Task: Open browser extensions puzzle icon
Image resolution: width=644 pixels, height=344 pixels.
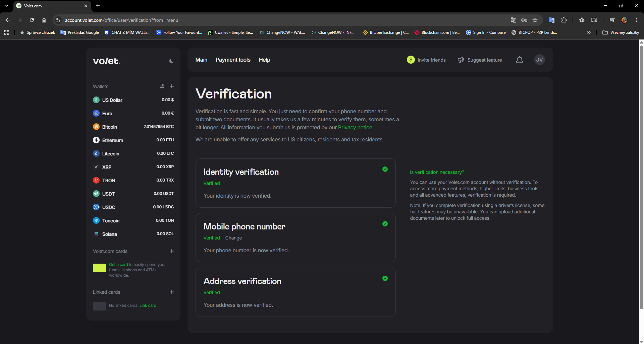Action: 564,20
